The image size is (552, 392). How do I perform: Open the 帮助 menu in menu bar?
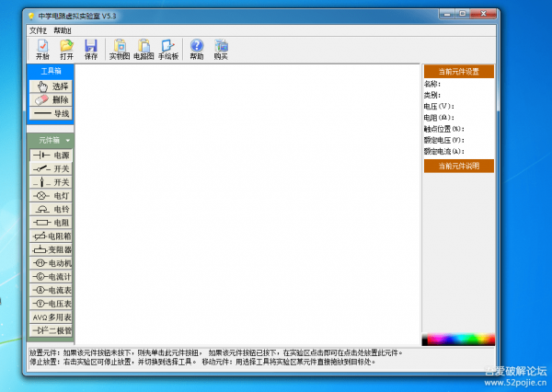point(63,30)
